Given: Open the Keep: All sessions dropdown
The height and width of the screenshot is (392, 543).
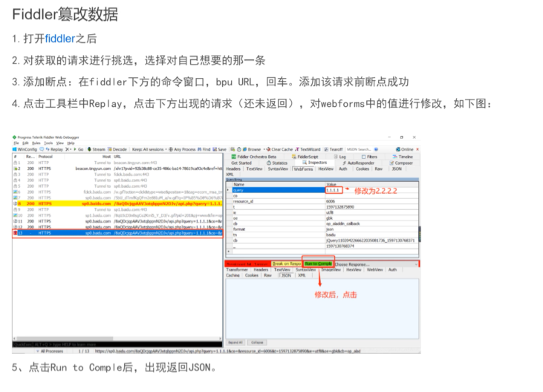Looking at the screenshot, I should (149, 149).
